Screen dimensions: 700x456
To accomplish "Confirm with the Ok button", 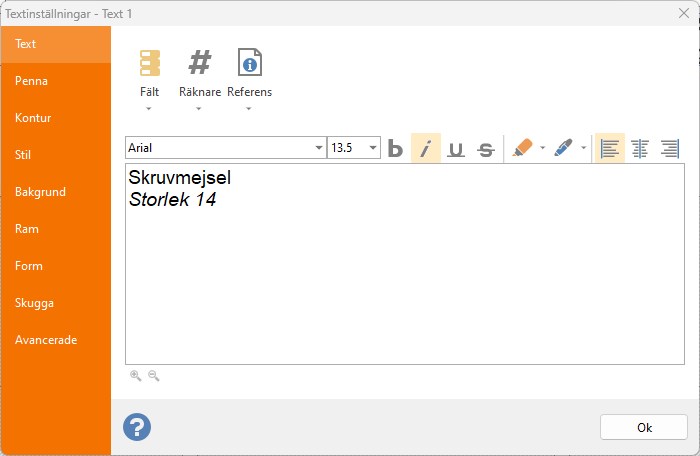I will 644,427.
